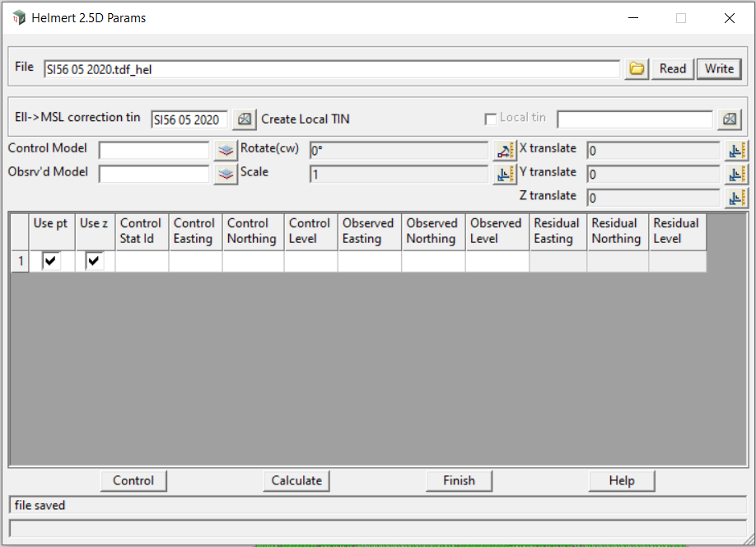Click the Rotate(cw) angle measure icon
Image resolution: width=756 pixels, height=547 pixels.
click(x=504, y=150)
